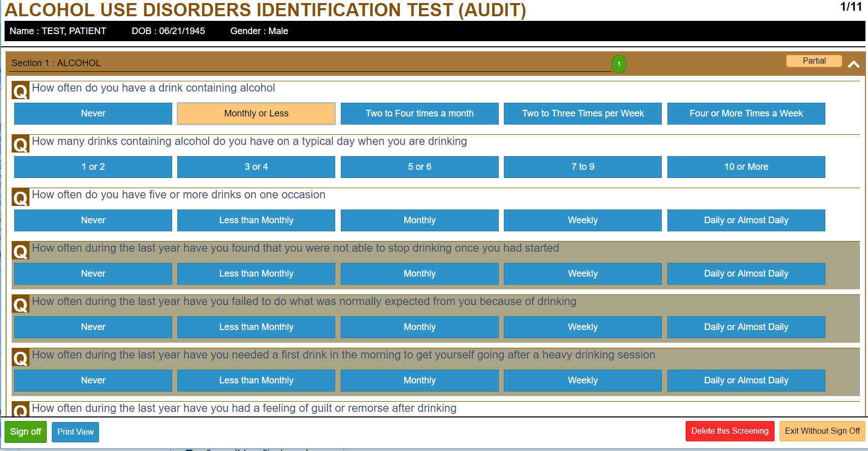Pick '10 or More' drinks option
This screenshot has height=451, width=868.
point(746,167)
